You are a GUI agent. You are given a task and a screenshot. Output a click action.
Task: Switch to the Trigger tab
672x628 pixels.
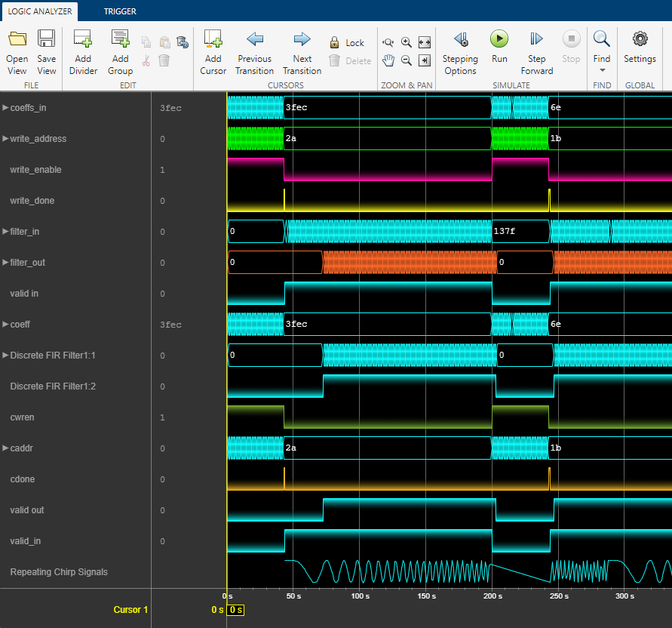[x=120, y=11]
